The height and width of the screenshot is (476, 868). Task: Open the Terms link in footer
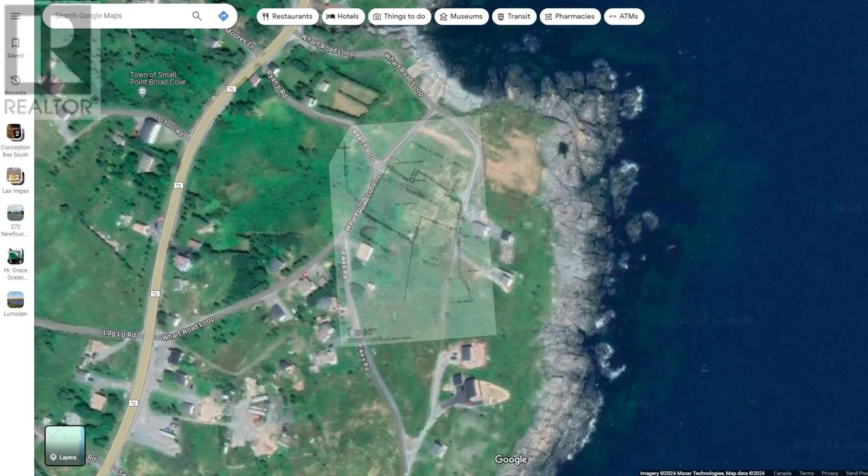click(806, 473)
